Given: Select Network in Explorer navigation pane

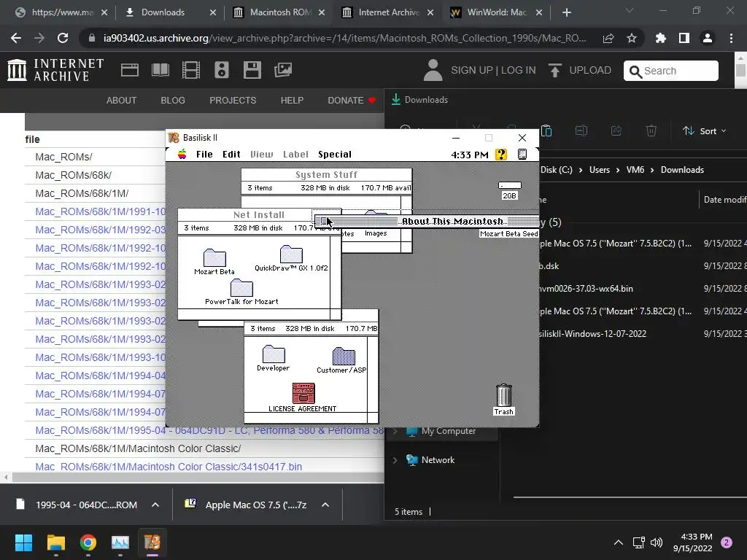Looking at the screenshot, I should [438, 460].
